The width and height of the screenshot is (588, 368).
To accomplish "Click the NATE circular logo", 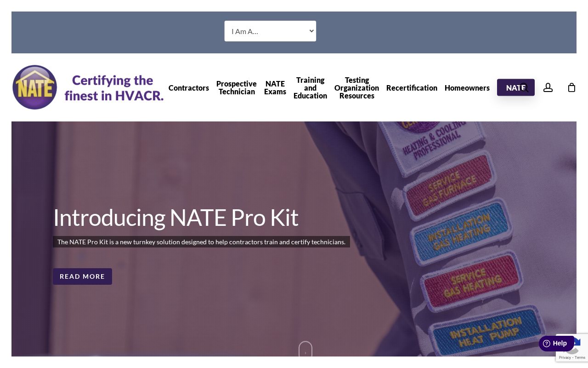I will pos(35,87).
